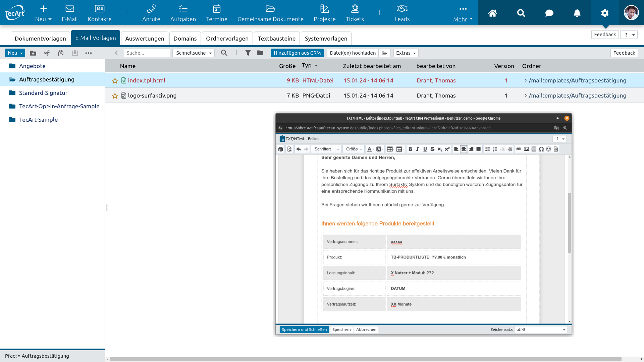
Task: Open the filter icon near the search bar
Action: pyautogui.click(x=248, y=53)
